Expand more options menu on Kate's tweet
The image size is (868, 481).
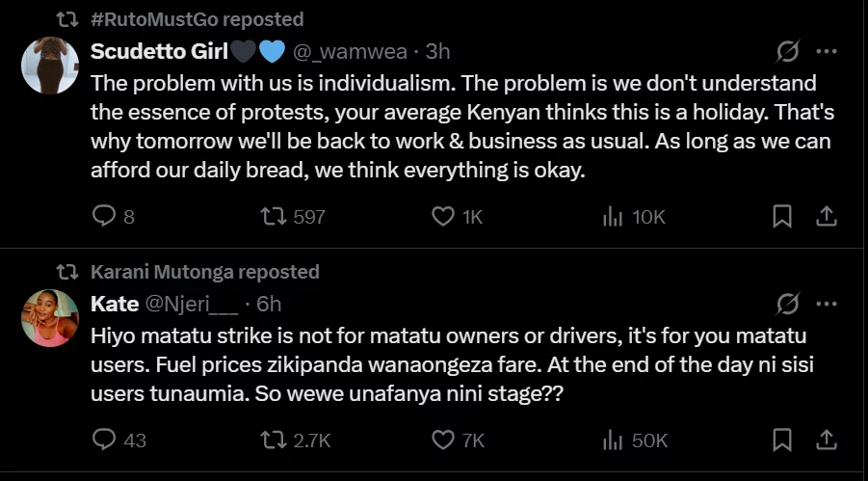[x=827, y=304]
